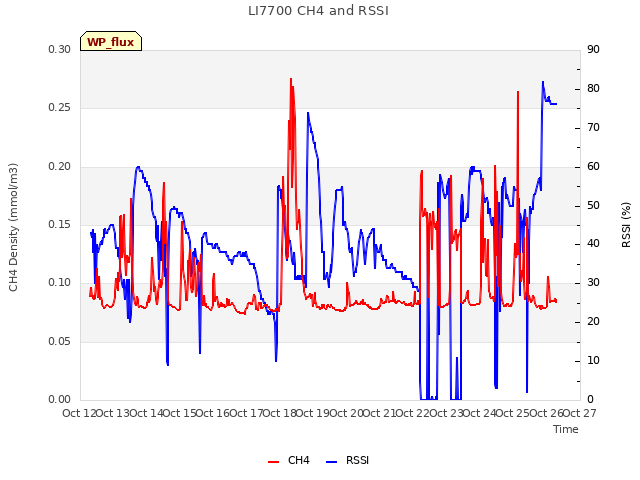The height and width of the screenshot is (480, 640).
Task: Click the Oct 12 x-axis tick label
Action: click(x=80, y=413)
